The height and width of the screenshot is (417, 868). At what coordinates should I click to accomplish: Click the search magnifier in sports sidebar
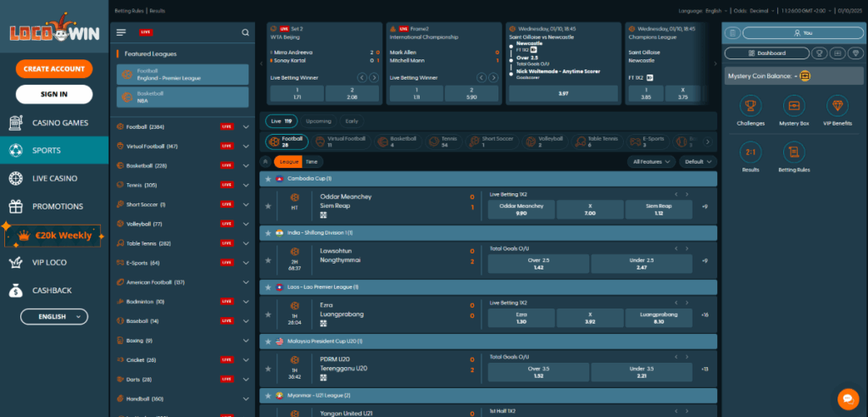pos(245,32)
